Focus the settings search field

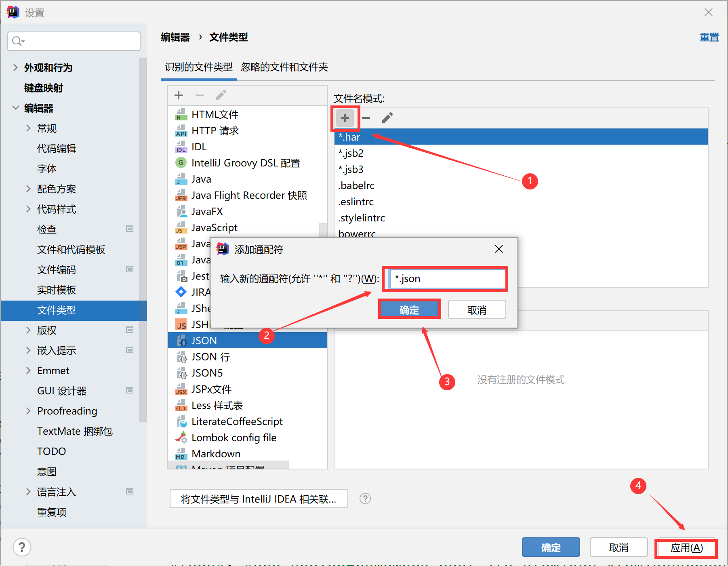74,41
